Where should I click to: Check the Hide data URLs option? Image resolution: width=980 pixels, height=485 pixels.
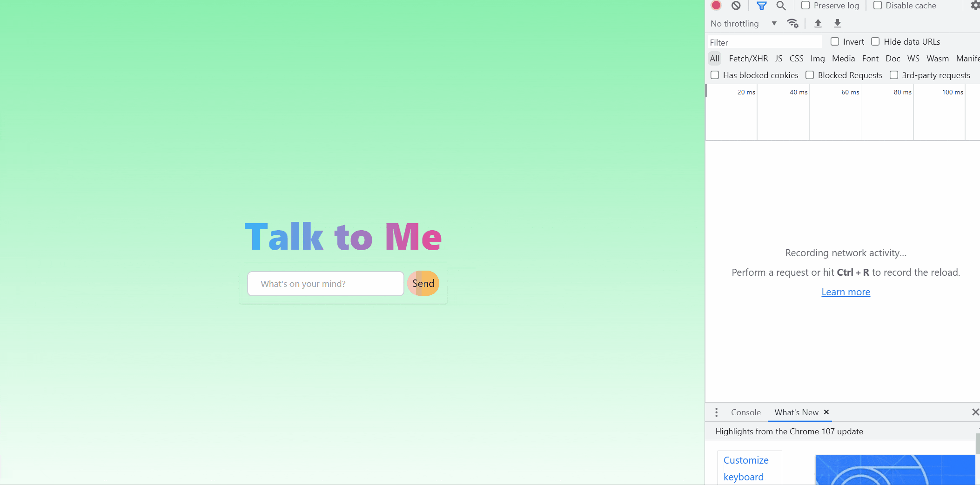coord(875,42)
